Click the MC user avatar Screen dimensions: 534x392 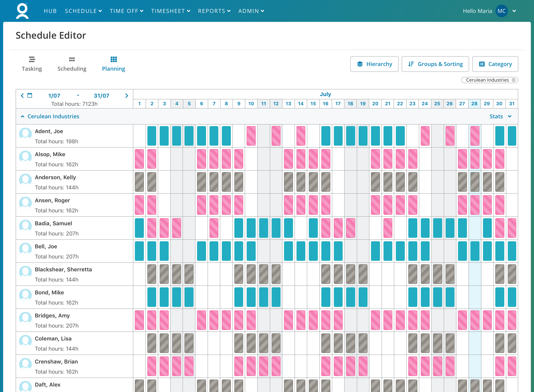(x=502, y=11)
